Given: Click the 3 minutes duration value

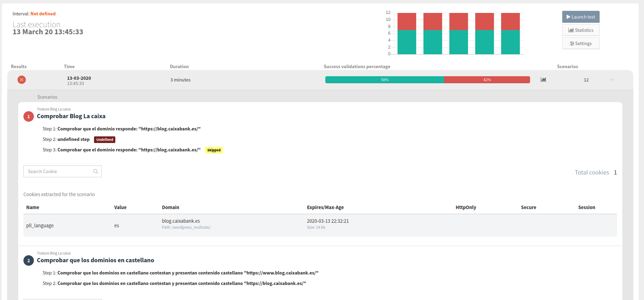Looking at the screenshot, I should coord(180,80).
